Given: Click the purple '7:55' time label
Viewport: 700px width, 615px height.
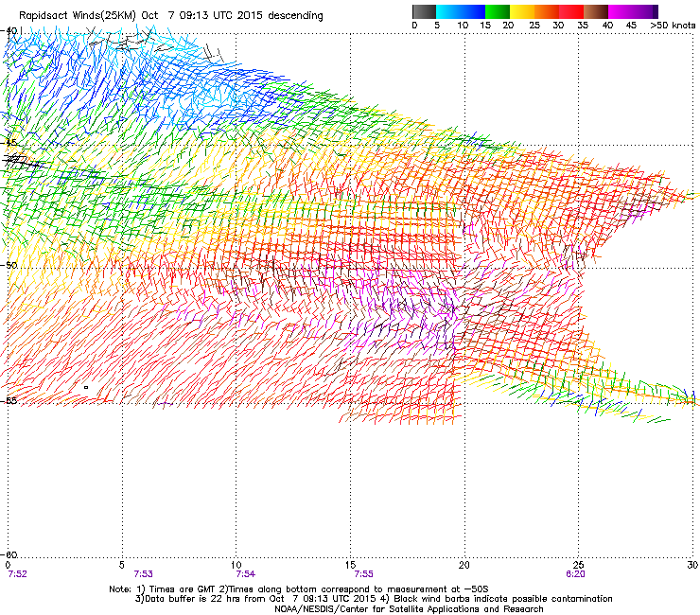Looking at the screenshot, I should (363, 574).
